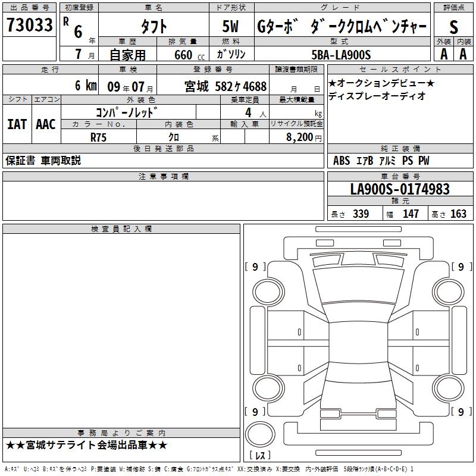Click the rear-left tire [9] marker

(255, 412)
